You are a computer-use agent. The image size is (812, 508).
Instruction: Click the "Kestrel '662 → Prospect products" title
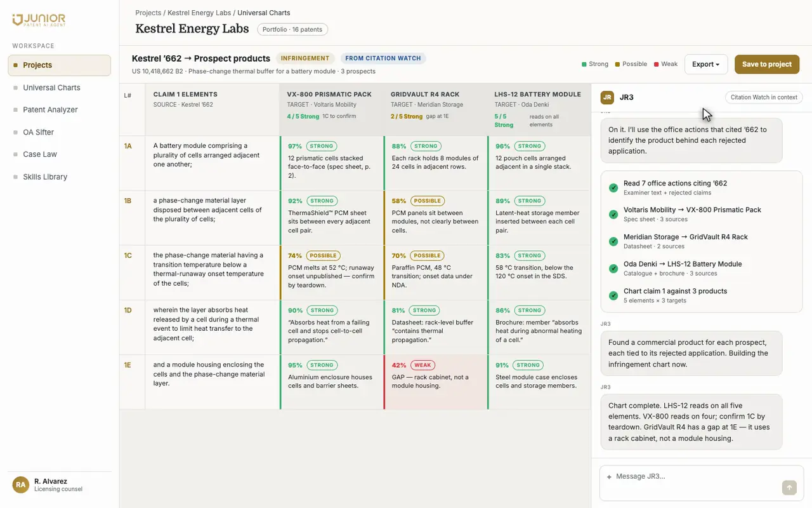(201, 58)
